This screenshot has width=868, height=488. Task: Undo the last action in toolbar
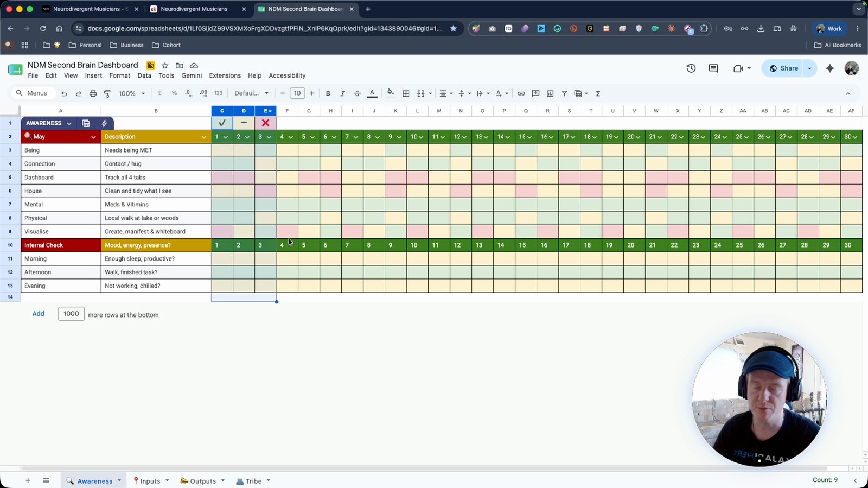[x=64, y=93]
